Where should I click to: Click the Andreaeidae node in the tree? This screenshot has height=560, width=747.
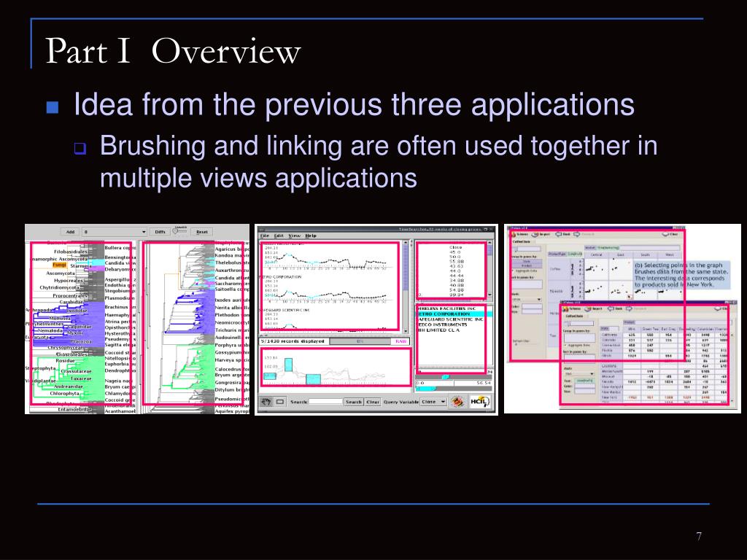[x=68, y=386]
